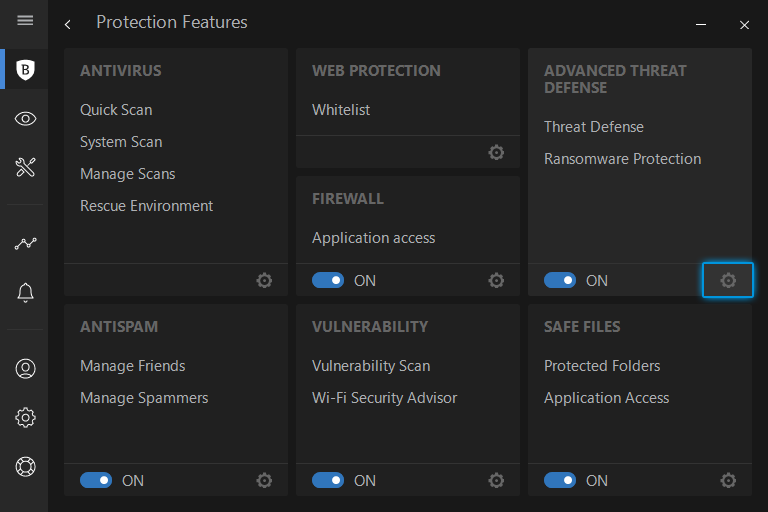Screen dimensions: 768x512
Task: Open Manage Scans
Action: [127, 174]
